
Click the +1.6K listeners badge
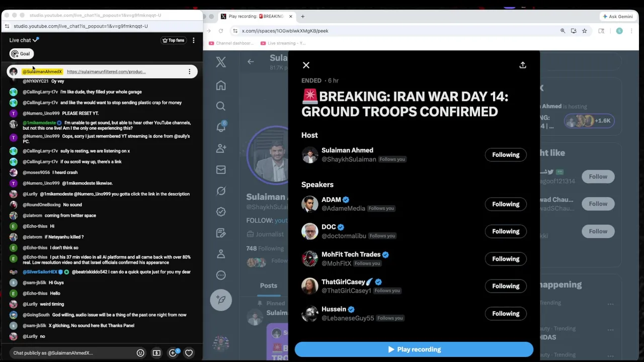(589, 121)
